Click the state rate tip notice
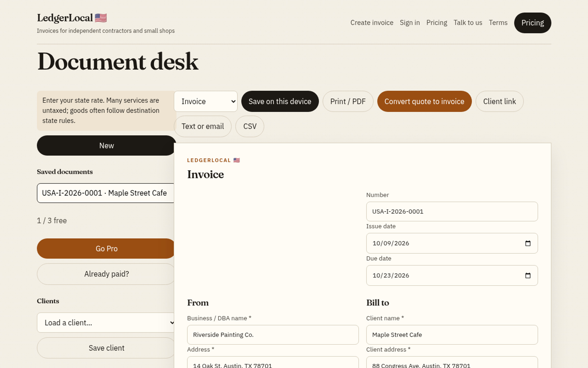The width and height of the screenshot is (588, 368). pos(106,111)
